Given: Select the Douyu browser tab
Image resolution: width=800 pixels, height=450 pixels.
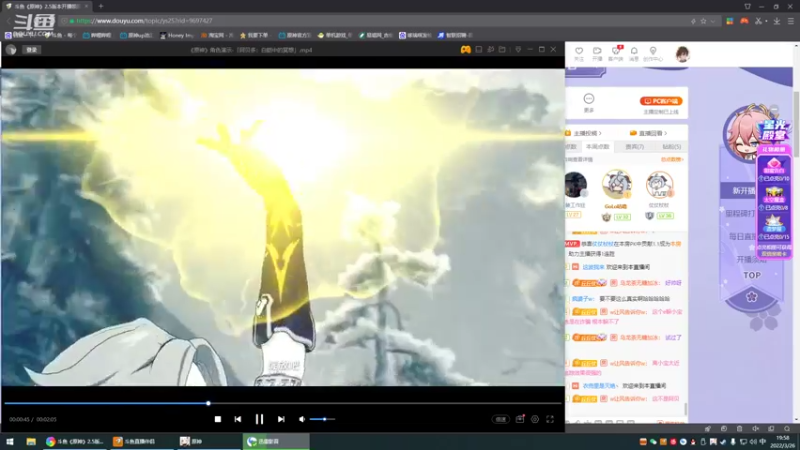Looking at the screenshot, I should 46,6.
